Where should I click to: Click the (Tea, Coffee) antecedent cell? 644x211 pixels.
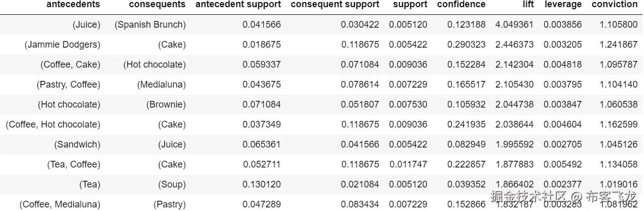pyautogui.click(x=73, y=164)
